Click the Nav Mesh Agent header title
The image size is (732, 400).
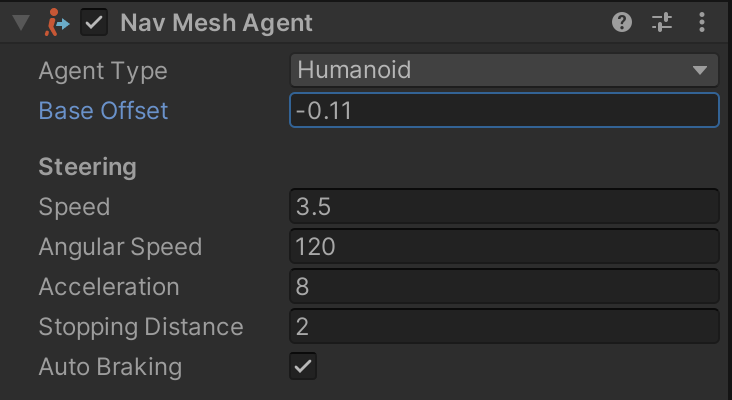click(216, 23)
